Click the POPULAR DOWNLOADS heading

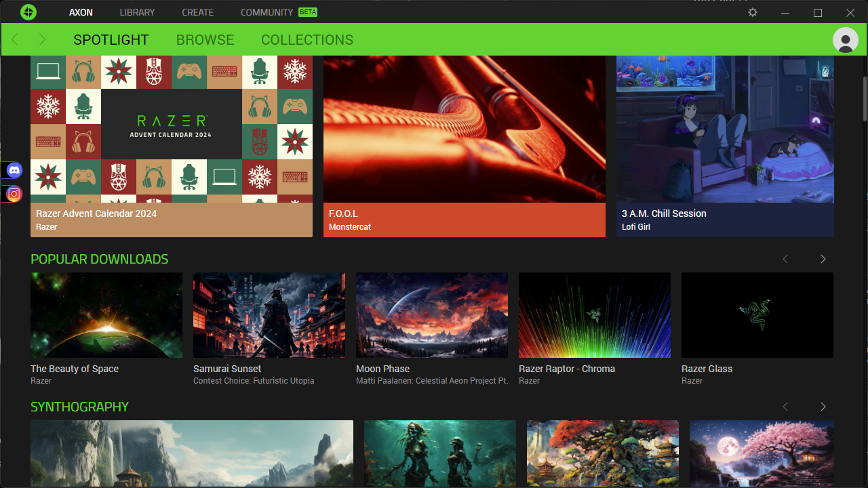(100, 259)
